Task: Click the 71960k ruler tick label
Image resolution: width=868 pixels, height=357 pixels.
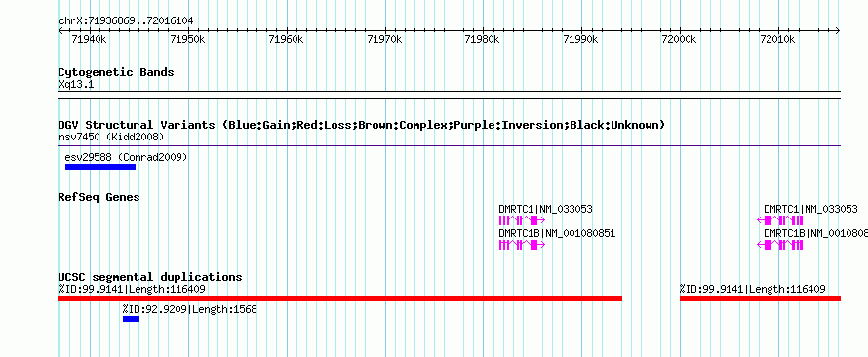Action: tap(286, 39)
